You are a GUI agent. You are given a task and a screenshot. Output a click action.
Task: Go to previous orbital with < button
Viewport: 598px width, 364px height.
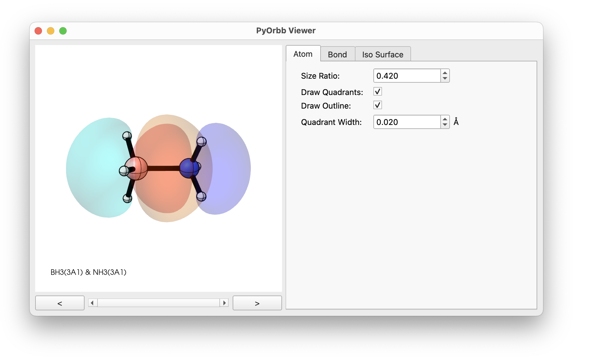pyautogui.click(x=60, y=303)
